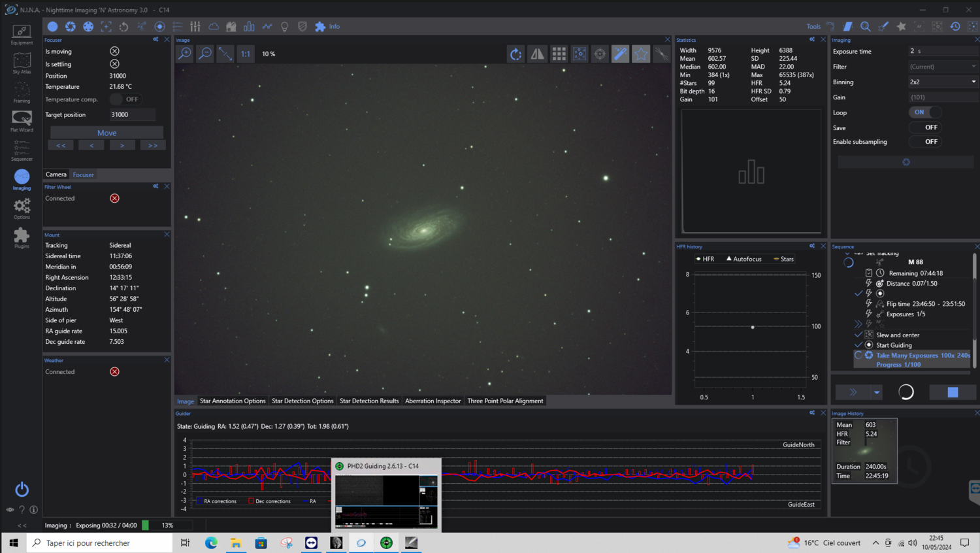Toggle Enable subsampling on
The height and width of the screenshot is (553, 980).
[924, 142]
